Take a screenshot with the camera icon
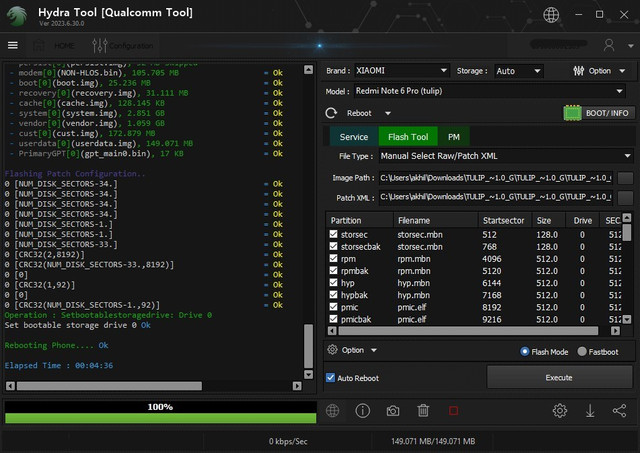Viewport: 640px width, 453px height. point(393,411)
